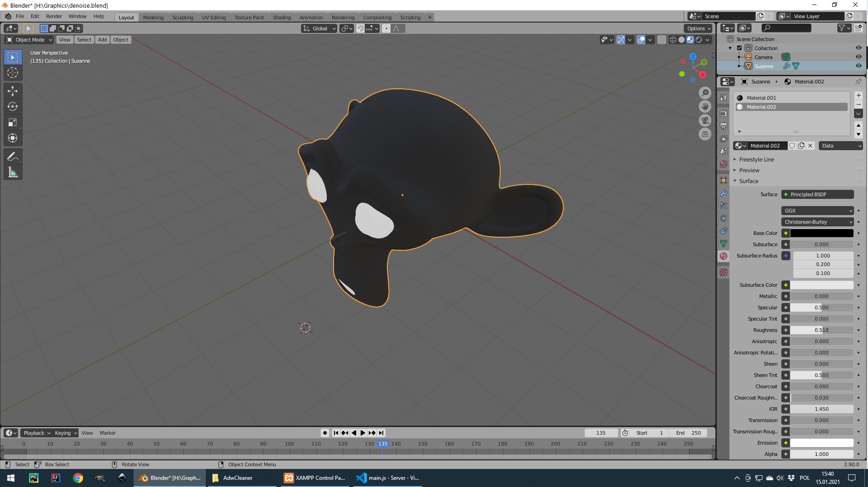Click the zoom view gizmo icon
868x487 pixels.
pos(705,93)
